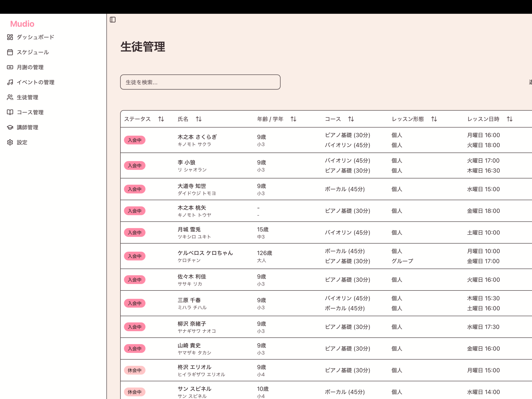This screenshot has height=399, width=532.
Task: Click 木曜日 15:30 lesson time
Action: (x=484, y=298)
